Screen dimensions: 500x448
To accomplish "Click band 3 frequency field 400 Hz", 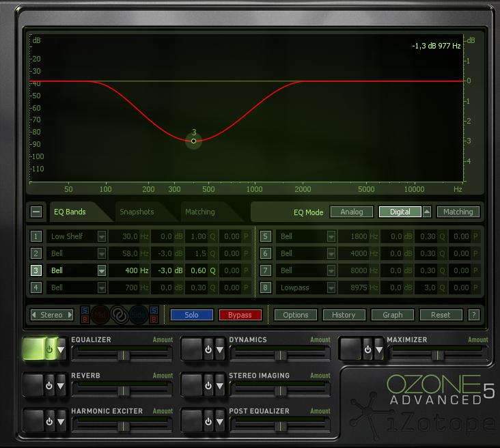I will (x=129, y=270).
